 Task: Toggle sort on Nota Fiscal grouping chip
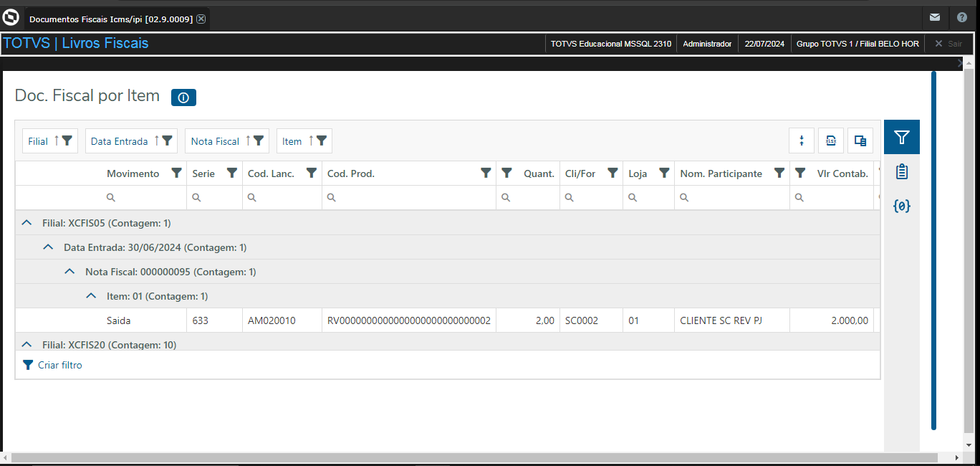[248, 141]
